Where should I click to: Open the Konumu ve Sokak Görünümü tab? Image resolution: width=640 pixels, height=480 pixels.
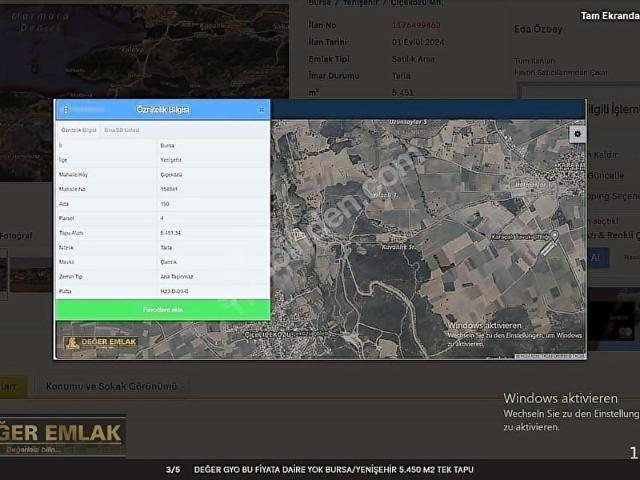pos(111,387)
